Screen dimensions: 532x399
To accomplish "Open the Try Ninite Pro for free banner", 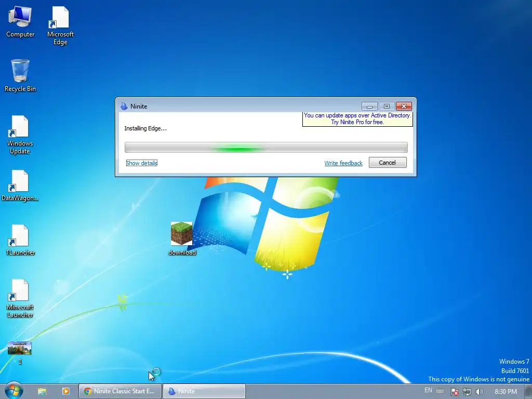I will click(357, 119).
